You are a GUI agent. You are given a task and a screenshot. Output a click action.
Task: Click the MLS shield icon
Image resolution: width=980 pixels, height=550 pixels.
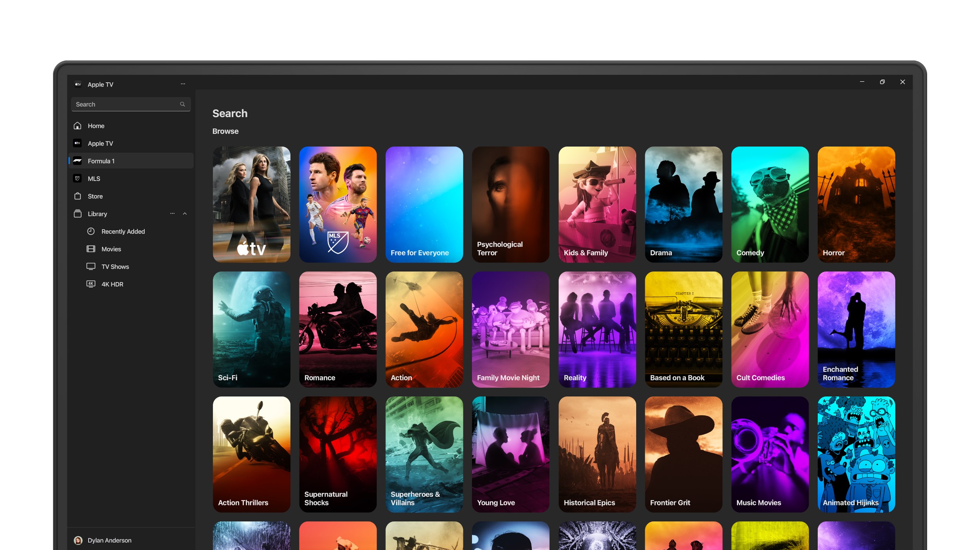click(78, 178)
